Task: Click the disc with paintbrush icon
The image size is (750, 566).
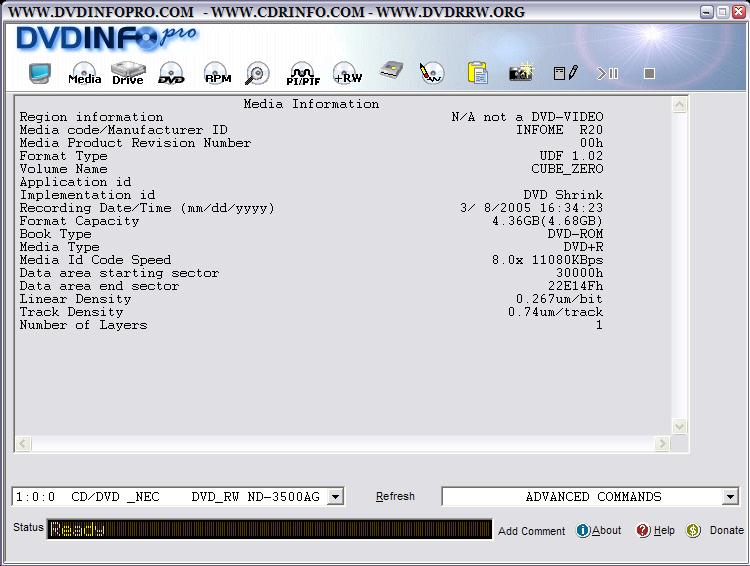Action: (x=431, y=73)
